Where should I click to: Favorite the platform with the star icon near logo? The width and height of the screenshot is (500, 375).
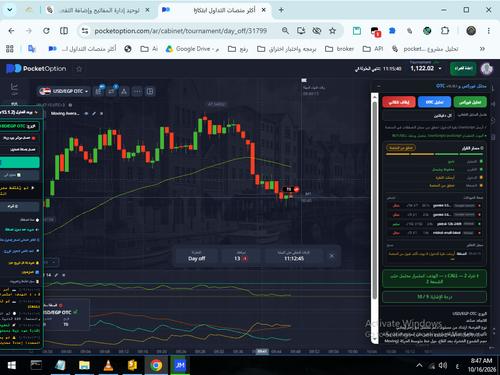[x=79, y=69]
